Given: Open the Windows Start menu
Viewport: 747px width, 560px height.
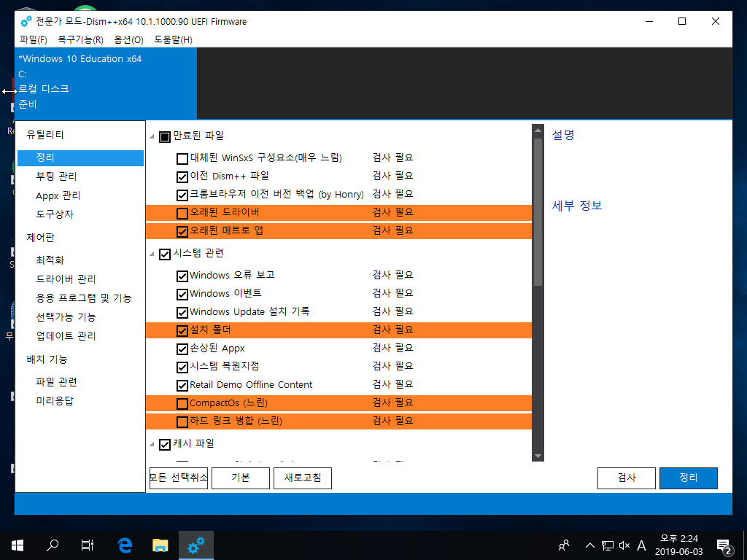Looking at the screenshot, I should pyautogui.click(x=18, y=545).
